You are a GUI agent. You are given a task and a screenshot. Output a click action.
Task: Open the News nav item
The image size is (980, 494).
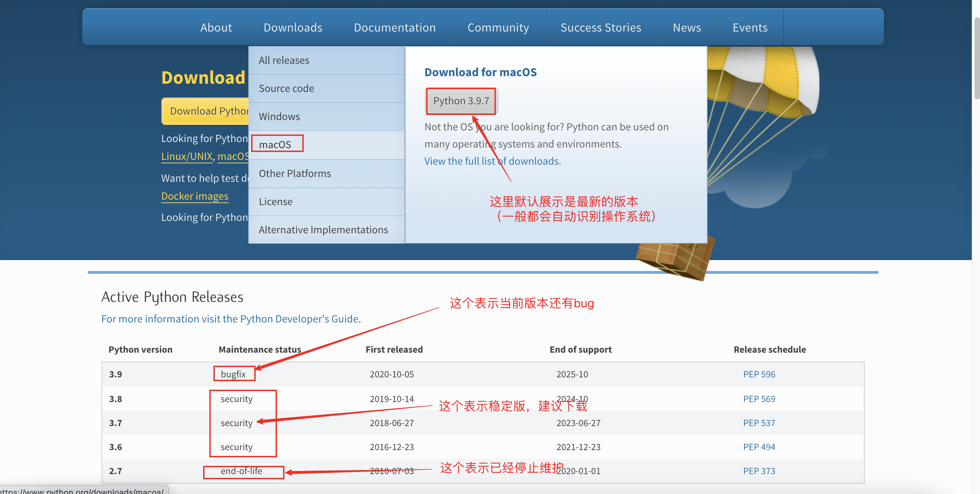686,27
